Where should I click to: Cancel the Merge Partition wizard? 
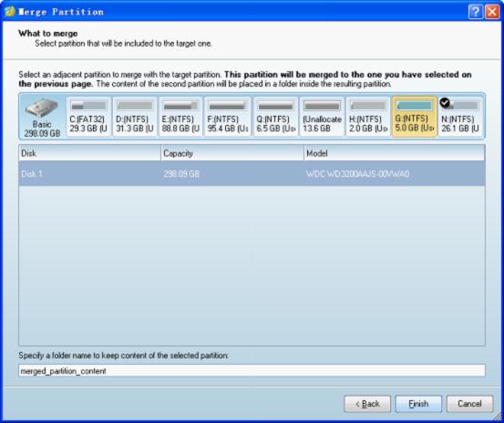pyautogui.click(x=469, y=404)
